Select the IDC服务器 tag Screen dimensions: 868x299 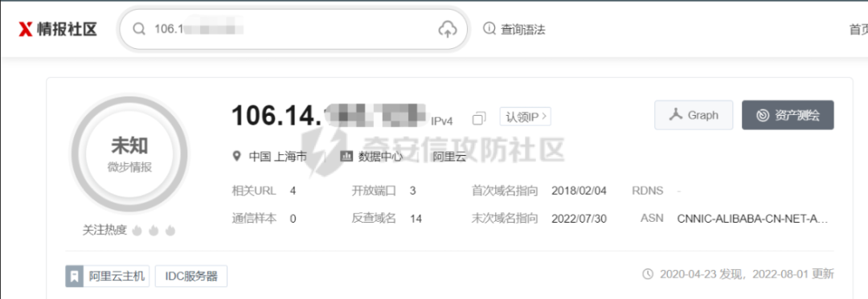[x=191, y=276]
